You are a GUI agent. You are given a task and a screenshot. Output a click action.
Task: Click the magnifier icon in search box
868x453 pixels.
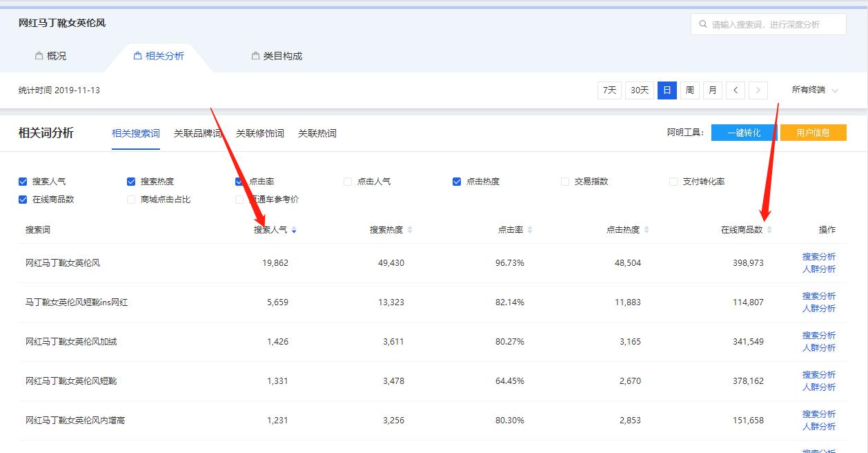pos(703,23)
